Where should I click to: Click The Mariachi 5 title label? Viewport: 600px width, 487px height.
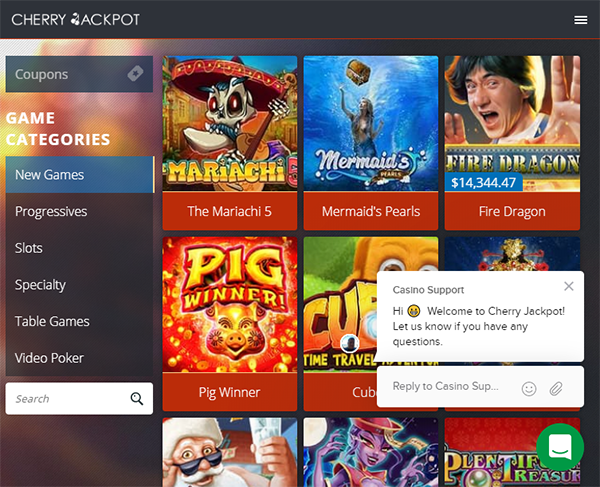[230, 212]
